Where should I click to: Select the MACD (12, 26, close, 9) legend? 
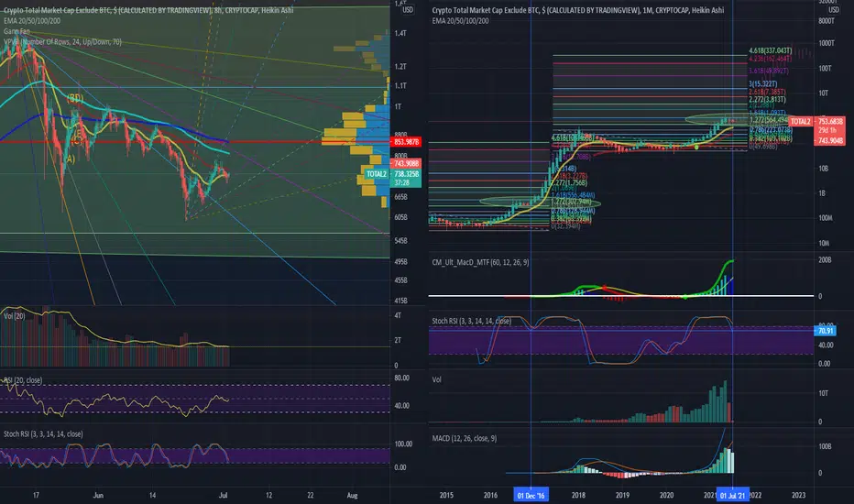464,438
